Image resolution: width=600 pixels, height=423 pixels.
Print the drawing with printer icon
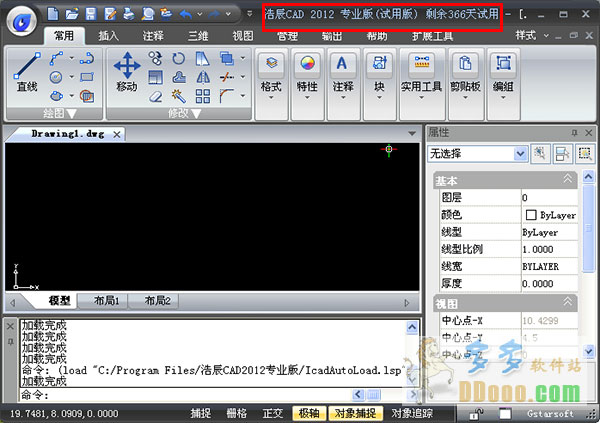(x=129, y=14)
